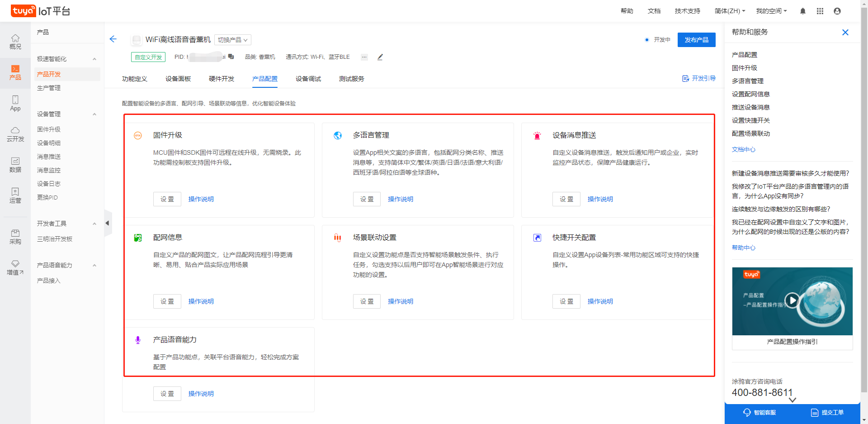868x424 pixels.
Task: Switch to the 硬件开发 tab
Action: pyautogui.click(x=222, y=79)
